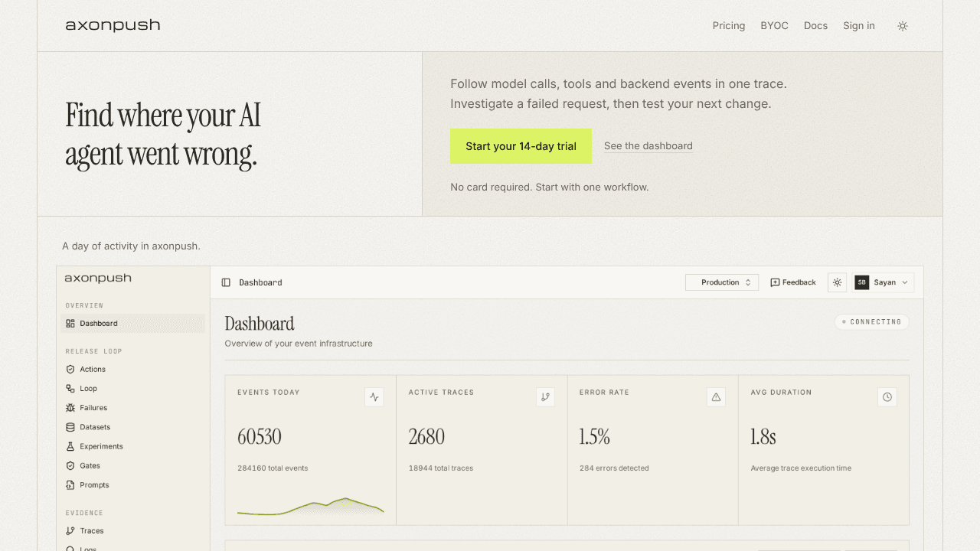Click the RELEASE LOOP sidebar section label
This screenshot has width=980, height=551.
point(94,351)
